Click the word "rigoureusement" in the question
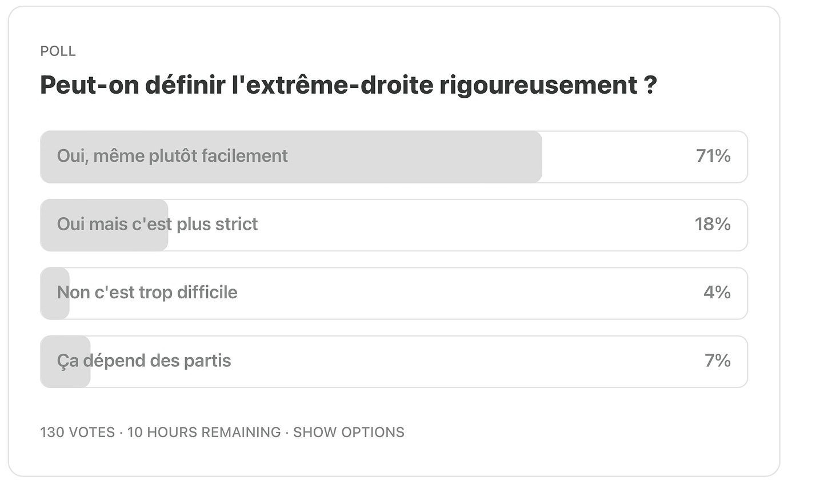The image size is (832, 504). coord(538,85)
